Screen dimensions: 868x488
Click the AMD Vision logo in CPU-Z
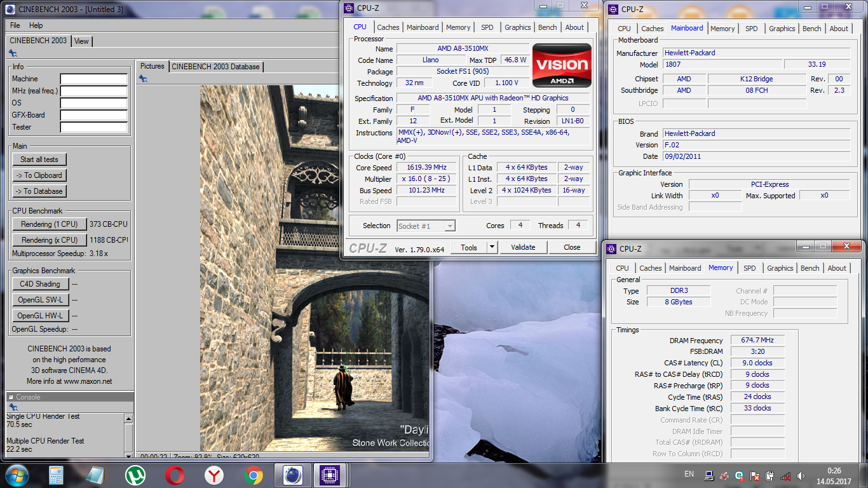point(562,65)
